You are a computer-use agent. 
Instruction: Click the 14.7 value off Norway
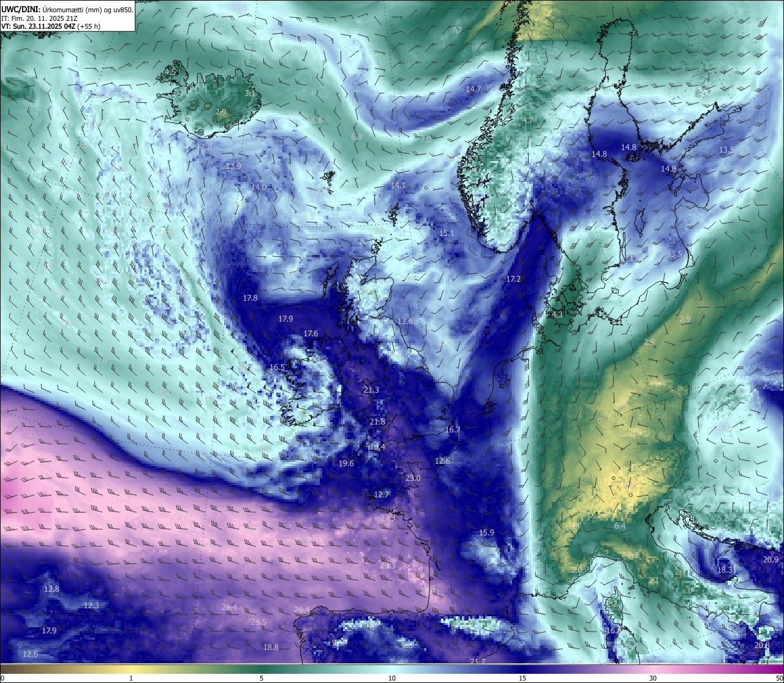(x=473, y=89)
